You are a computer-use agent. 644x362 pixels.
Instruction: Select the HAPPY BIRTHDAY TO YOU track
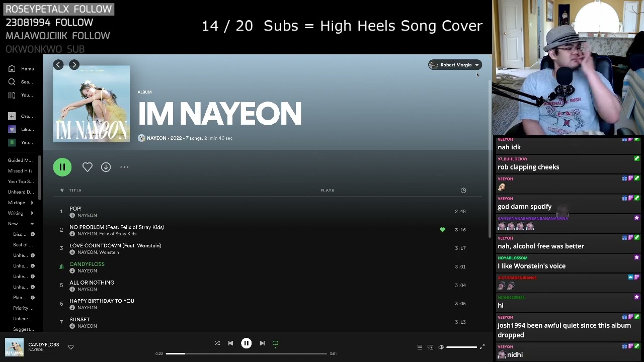[x=102, y=301]
